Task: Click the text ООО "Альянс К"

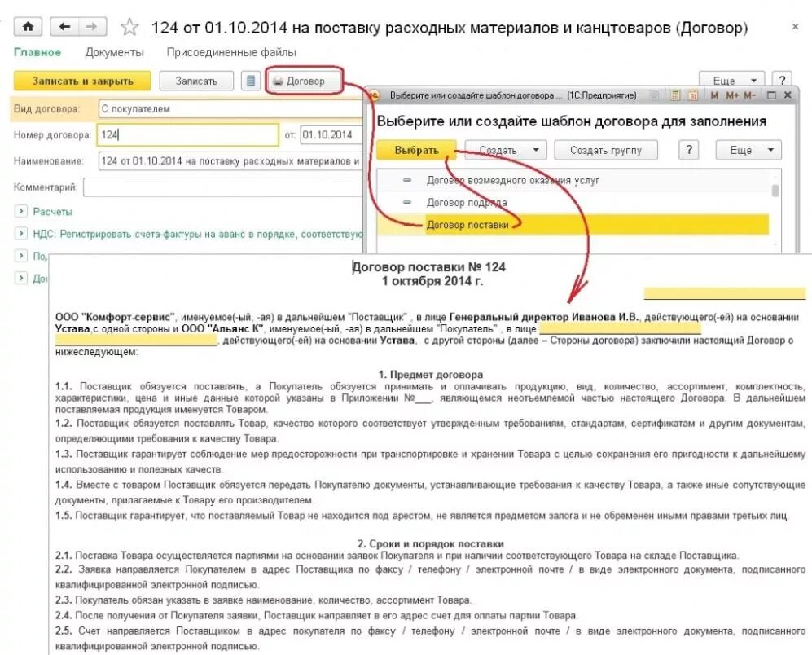Action: click(222, 328)
